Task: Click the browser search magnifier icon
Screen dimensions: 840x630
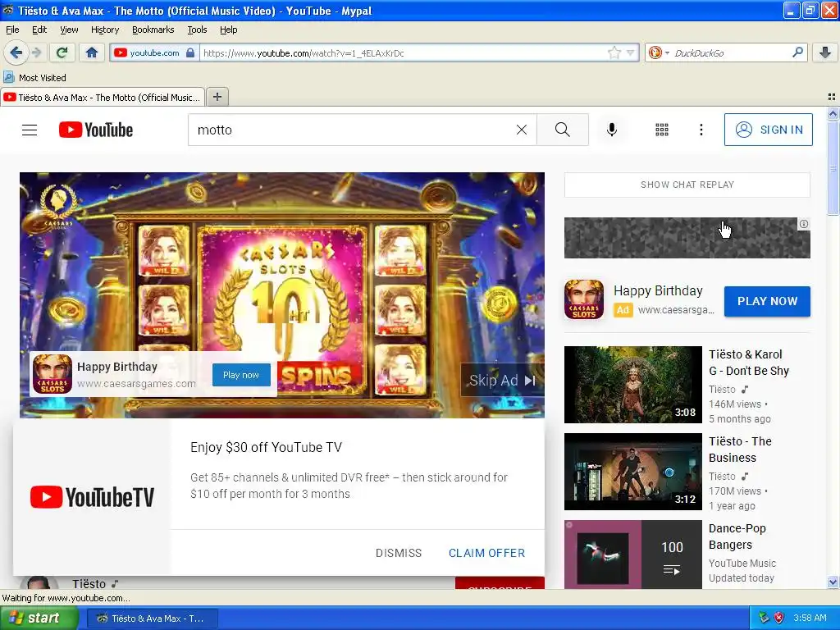Action: [797, 52]
